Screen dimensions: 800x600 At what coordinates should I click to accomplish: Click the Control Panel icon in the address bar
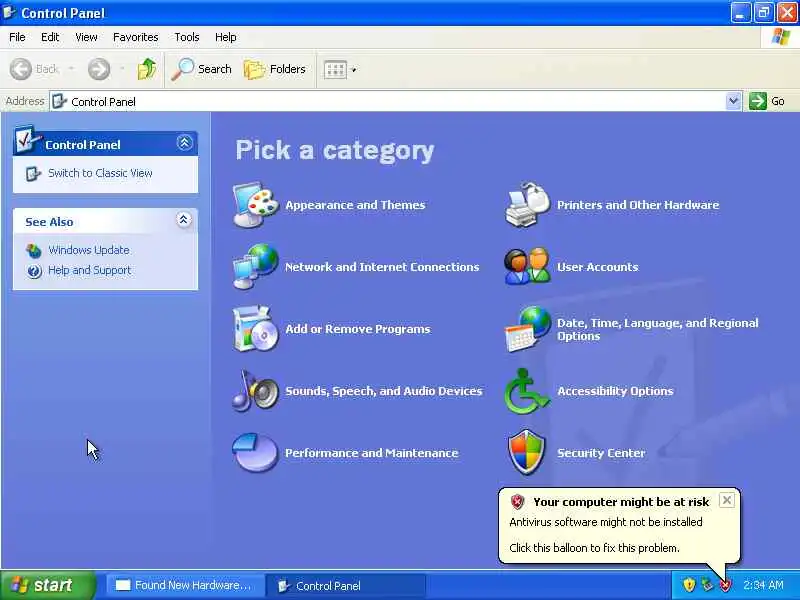coord(60,101)
